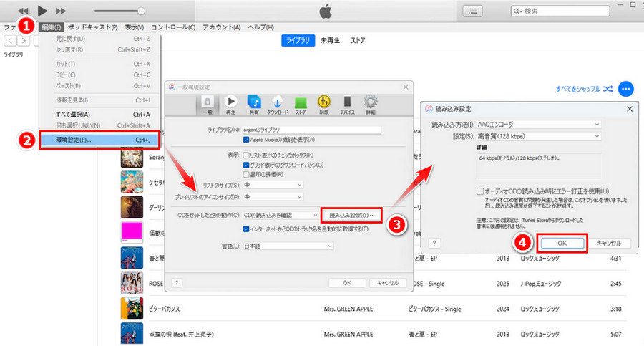The width and height of the screenshot is (644, 346).
Task: Click the ライブラリ名 text field
Action: 311,130
